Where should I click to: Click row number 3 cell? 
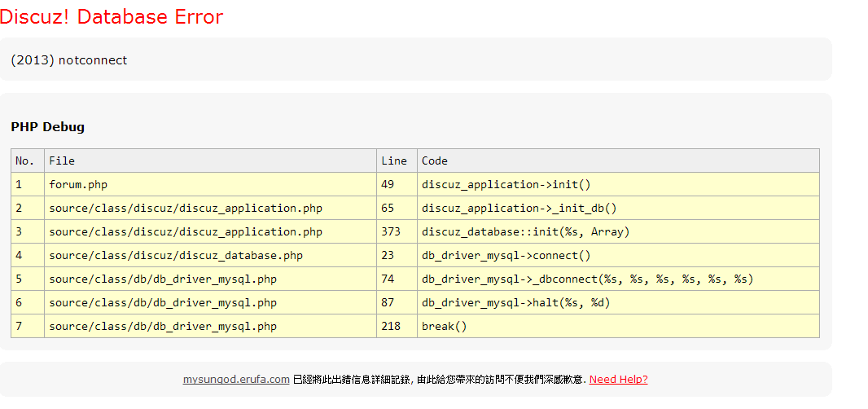[28, 231]
